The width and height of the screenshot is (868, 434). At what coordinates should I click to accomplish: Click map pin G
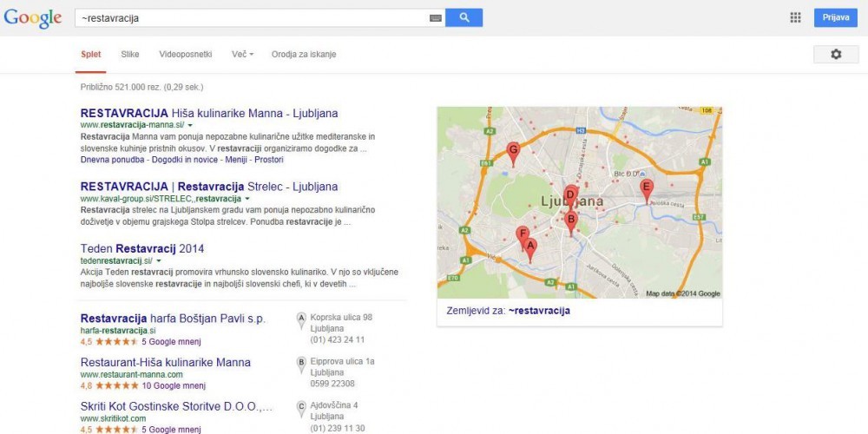[513, 154]
